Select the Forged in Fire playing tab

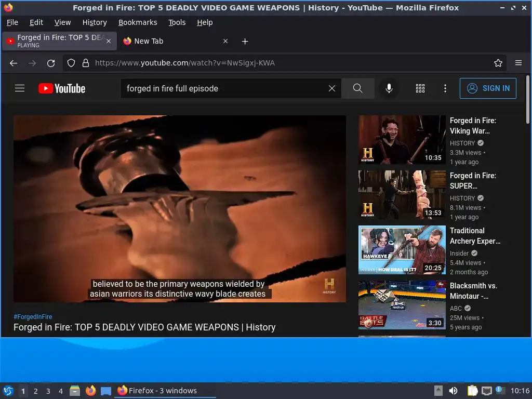tap(59, 41)
